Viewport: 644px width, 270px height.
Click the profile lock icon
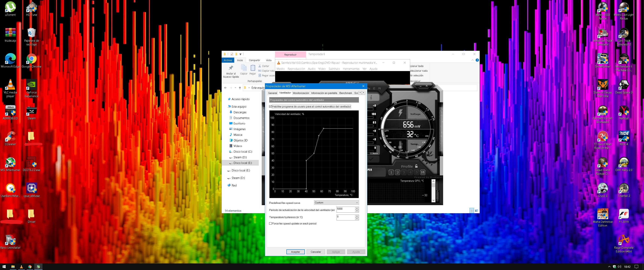[x=416, y=166]
